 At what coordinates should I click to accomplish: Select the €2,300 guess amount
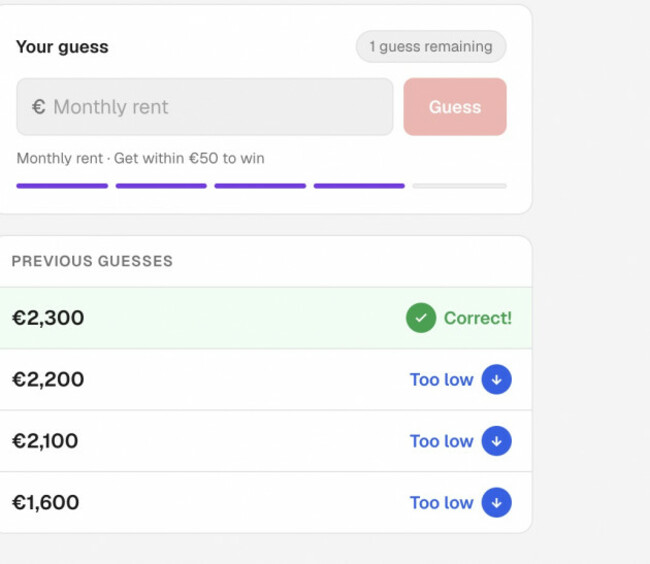click(48, 318)
